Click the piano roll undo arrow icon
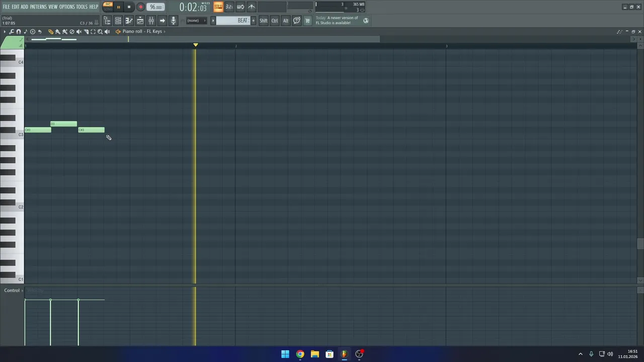644x362 pixels. point(40,31)
